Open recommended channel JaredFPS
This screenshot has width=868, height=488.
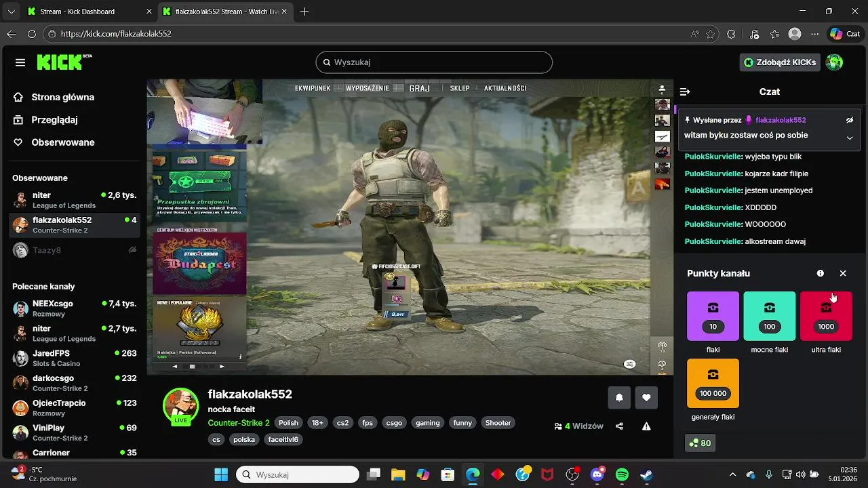click(75, 359)
